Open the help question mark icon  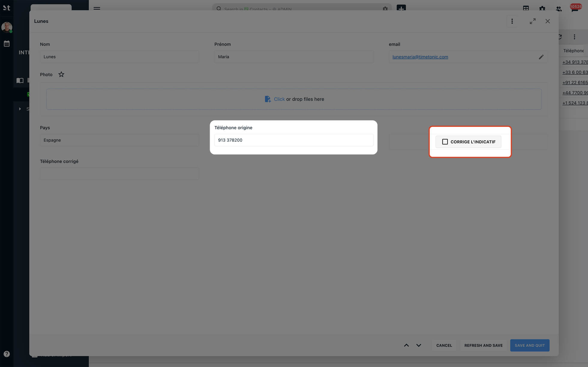(7, 354)
